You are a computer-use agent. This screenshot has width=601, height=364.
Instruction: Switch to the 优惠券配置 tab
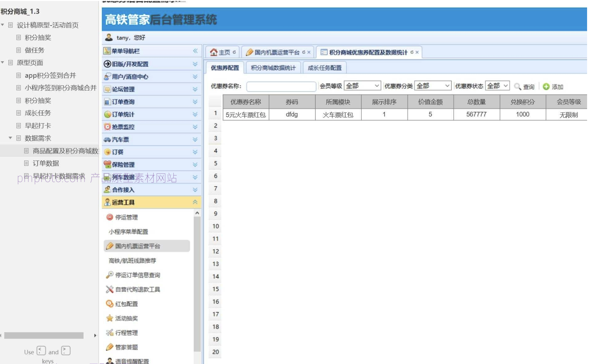[x=225, y=68]
